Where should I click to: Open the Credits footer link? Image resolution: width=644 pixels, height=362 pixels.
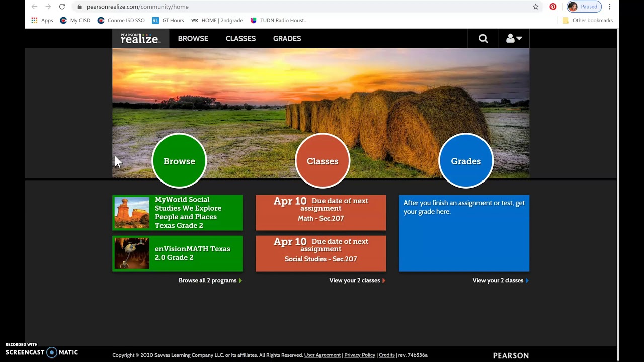coord(387,355)
